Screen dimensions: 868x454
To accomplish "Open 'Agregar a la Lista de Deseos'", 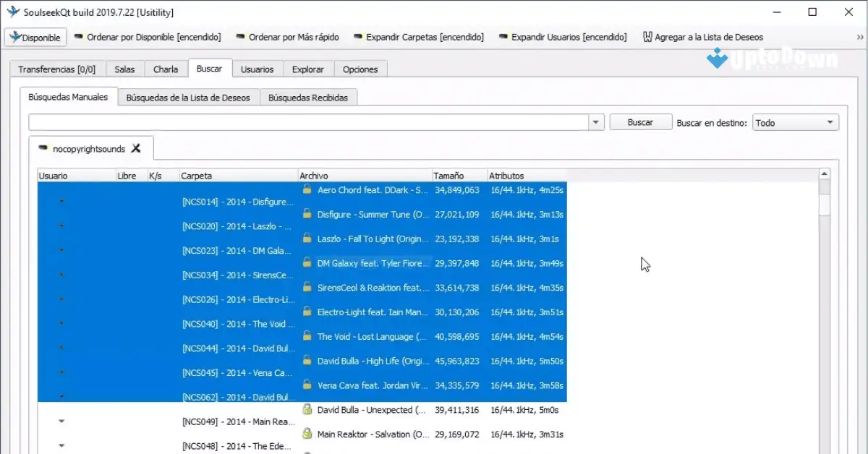I will coord(702,36).
